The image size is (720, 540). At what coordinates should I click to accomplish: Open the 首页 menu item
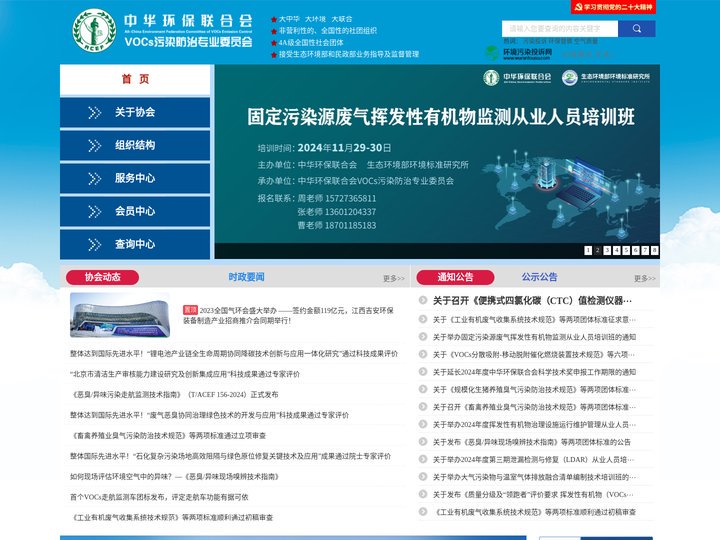coord(135,79)
